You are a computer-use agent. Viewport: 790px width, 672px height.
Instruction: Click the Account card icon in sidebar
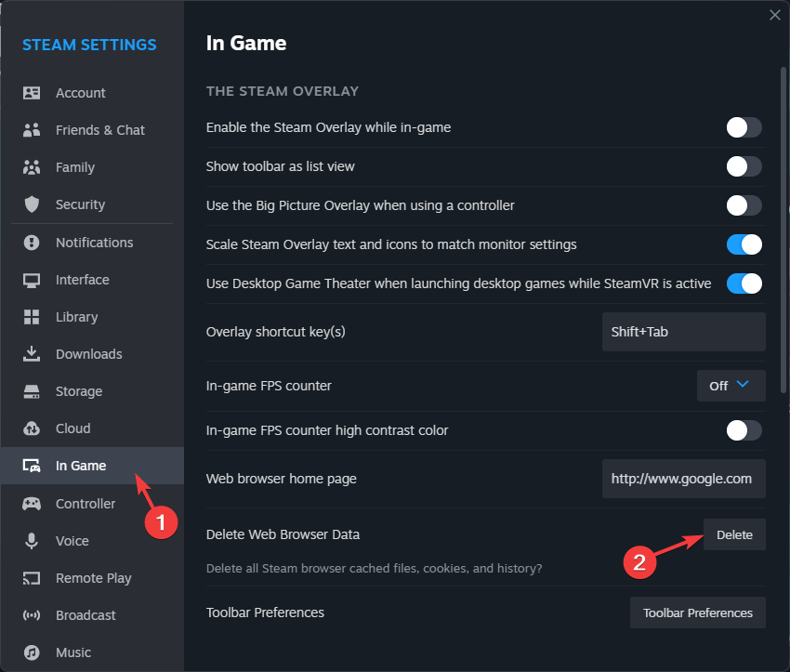point(32,93)
